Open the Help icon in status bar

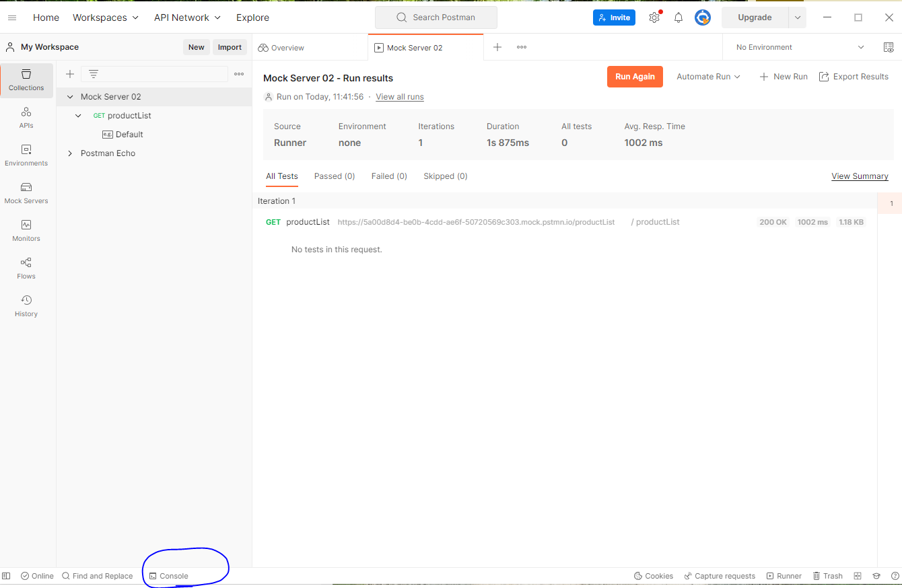895,576
